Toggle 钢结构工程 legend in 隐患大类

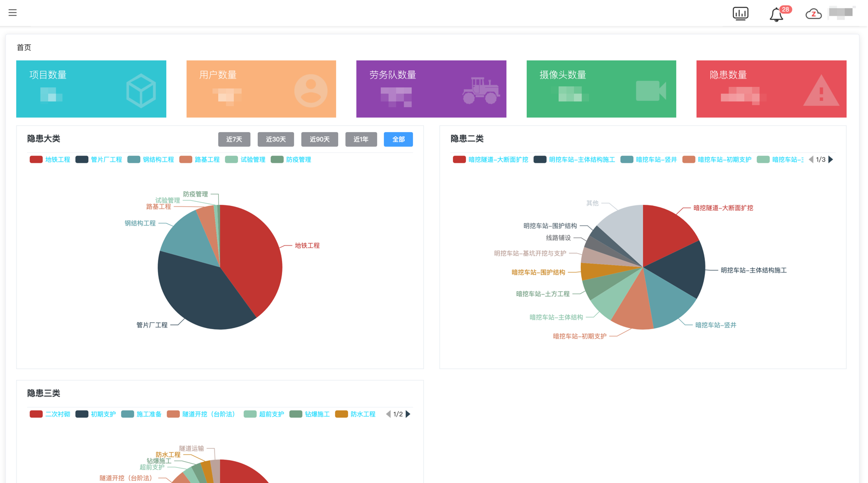(x=151, y=160)
